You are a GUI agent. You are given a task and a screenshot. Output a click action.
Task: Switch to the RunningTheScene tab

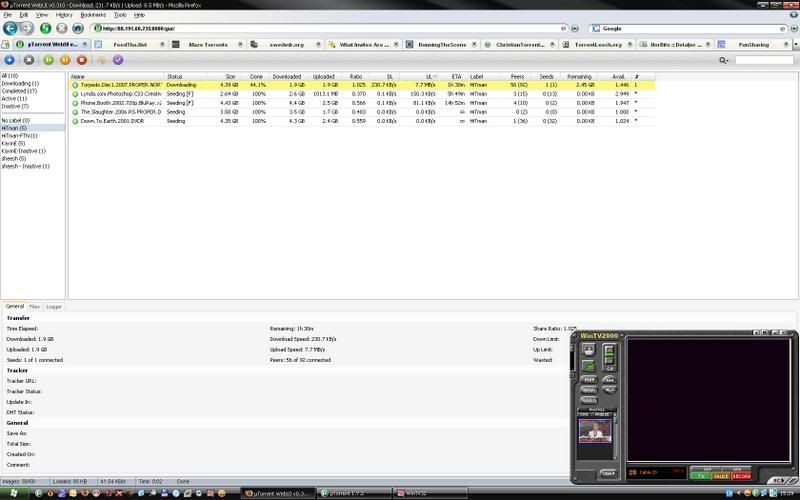442,45
